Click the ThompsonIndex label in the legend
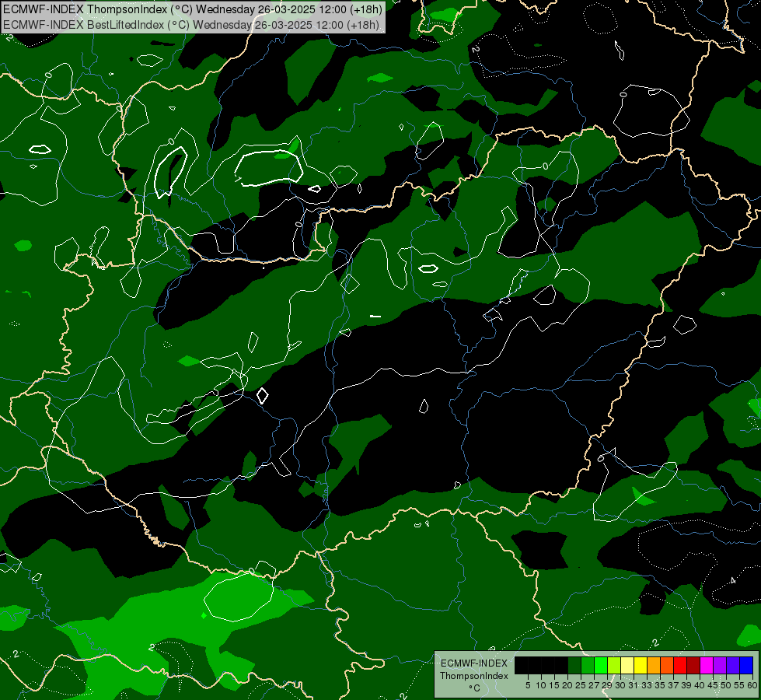Image resolution: width=761 pixels, height=700 pixels. coord(473,676)
